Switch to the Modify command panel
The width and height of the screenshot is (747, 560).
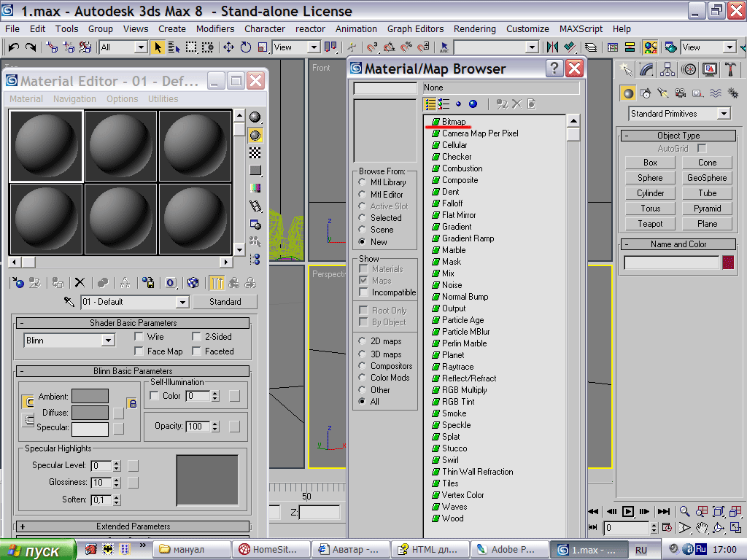[x=646, y=70]
